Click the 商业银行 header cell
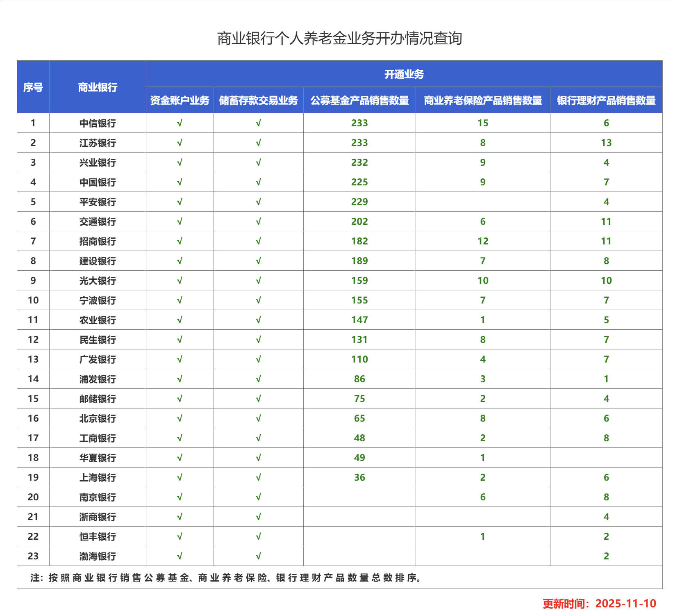Image resolution: width=673 pixels, height=616 pixels. pos(98,87)
